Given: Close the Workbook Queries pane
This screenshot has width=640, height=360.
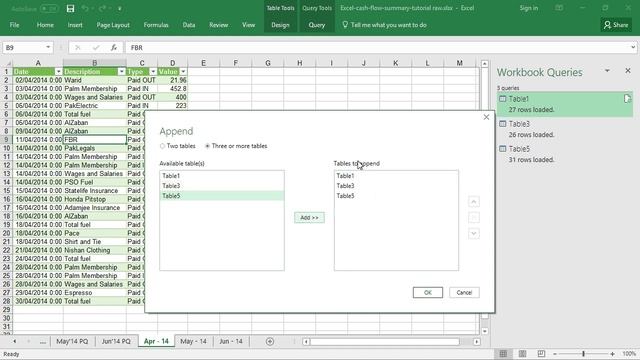Looking at the screenshot, I should (x=628, y=71).
